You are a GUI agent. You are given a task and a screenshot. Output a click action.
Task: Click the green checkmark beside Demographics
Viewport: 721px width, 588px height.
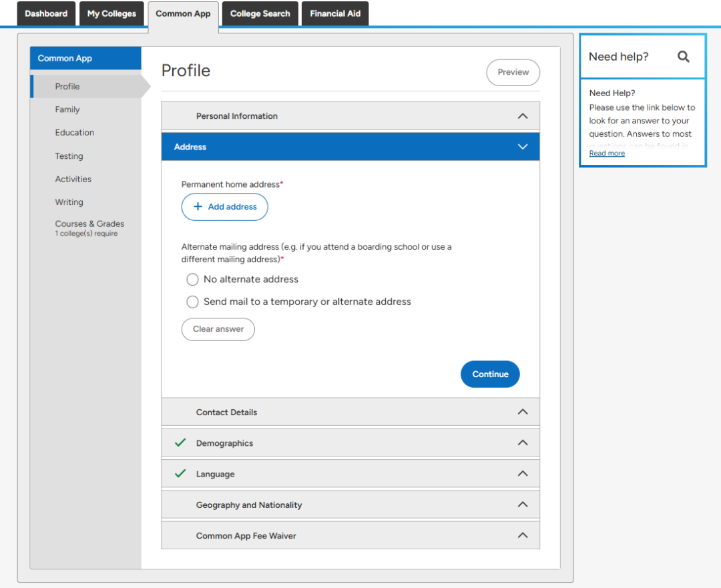click(180, 443)
